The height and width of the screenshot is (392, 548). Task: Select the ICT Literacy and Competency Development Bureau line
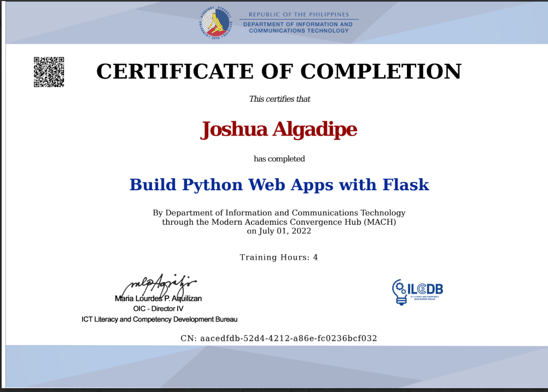coord(159,319)
